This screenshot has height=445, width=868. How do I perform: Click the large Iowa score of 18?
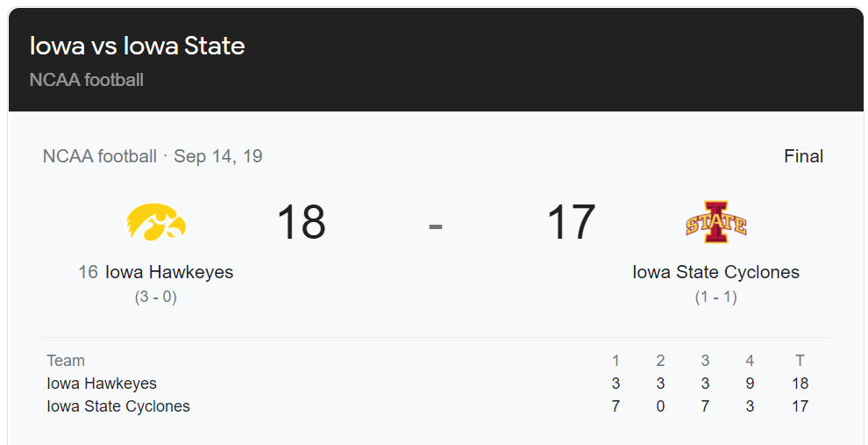click(x=301, y=223)
